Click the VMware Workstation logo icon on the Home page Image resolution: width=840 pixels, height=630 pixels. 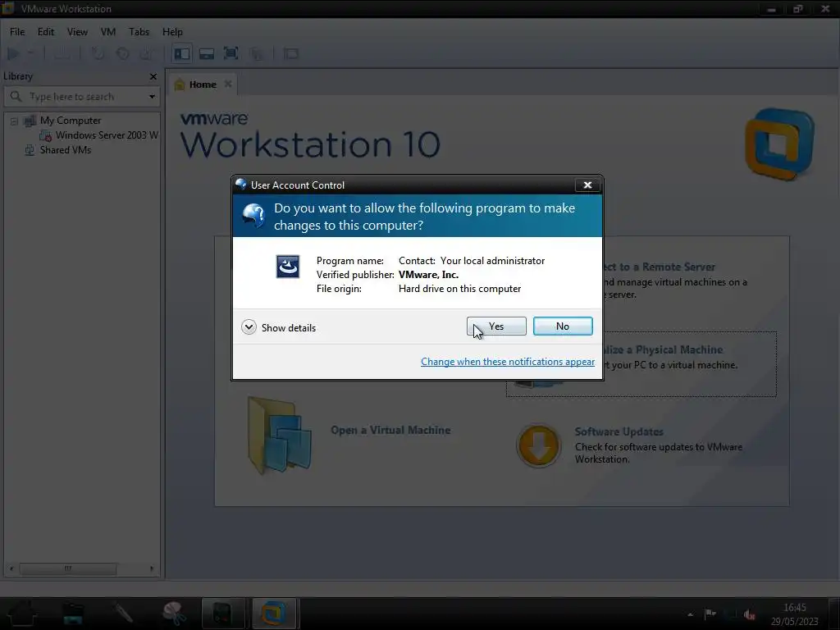click(x=779, y=144)
